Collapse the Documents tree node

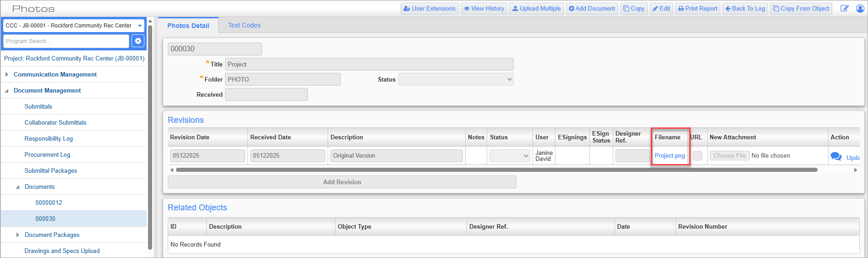click(18, 187)
